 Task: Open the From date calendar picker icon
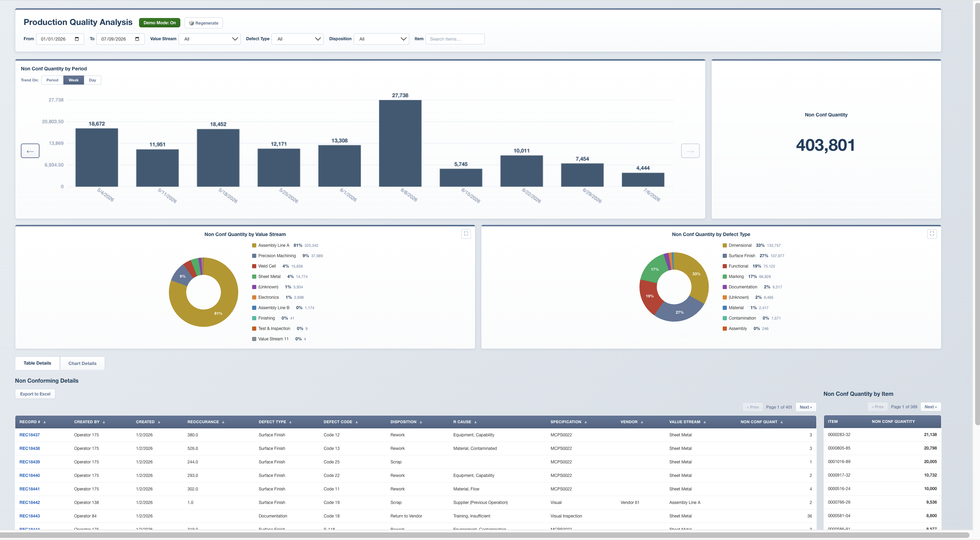tap(77, 39)
